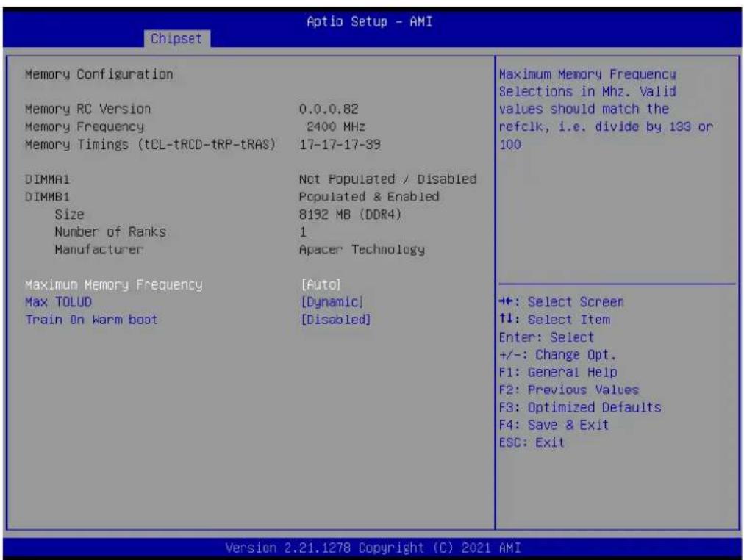
Task: Click the DIMMB1 row label
Action: (x=48, y=197)
